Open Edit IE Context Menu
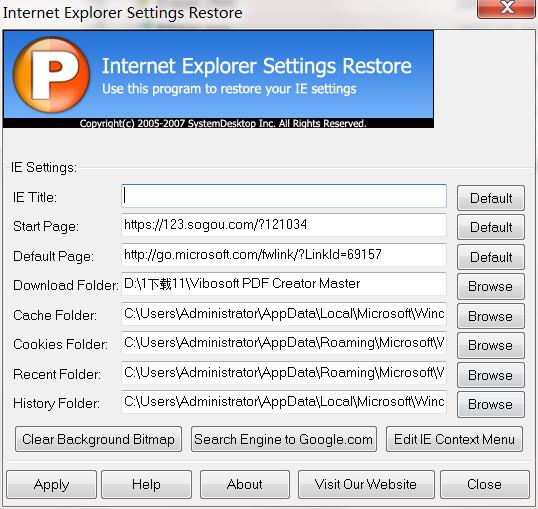538x509 pixels. pyautogui.click(x=454, y=439)
